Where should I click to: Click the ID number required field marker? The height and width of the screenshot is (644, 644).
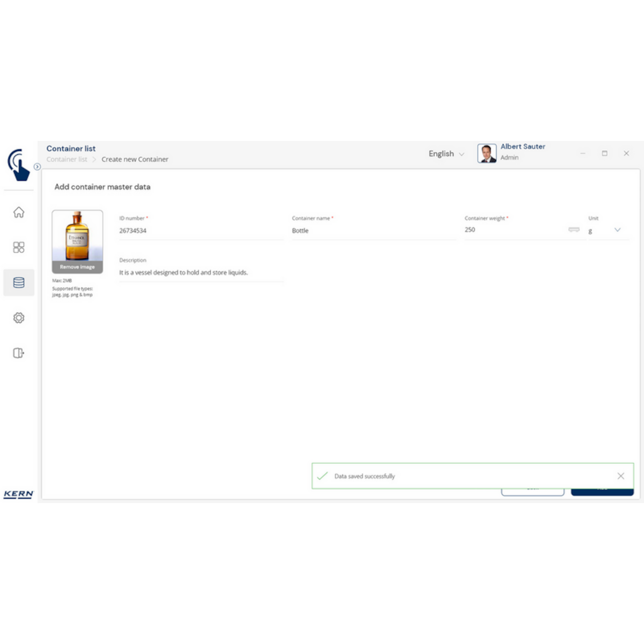click(x=147, y=218)
